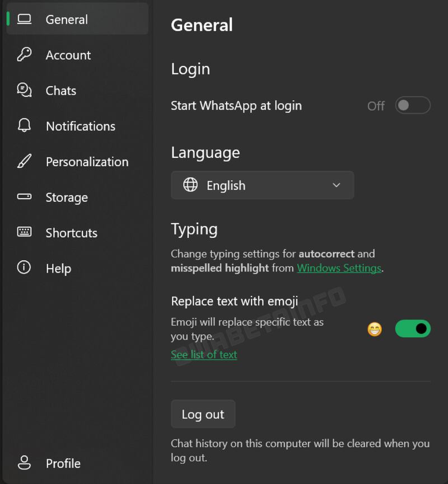
Task: Open the See list of text link
Action: pyautogui.click(x=204, y=354)
